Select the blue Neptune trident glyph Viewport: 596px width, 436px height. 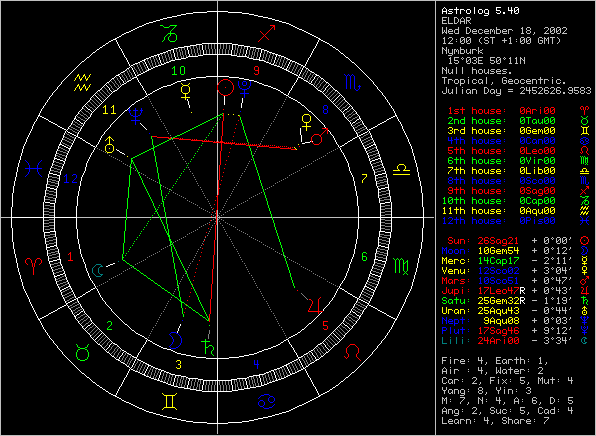(x=136, y=116)
